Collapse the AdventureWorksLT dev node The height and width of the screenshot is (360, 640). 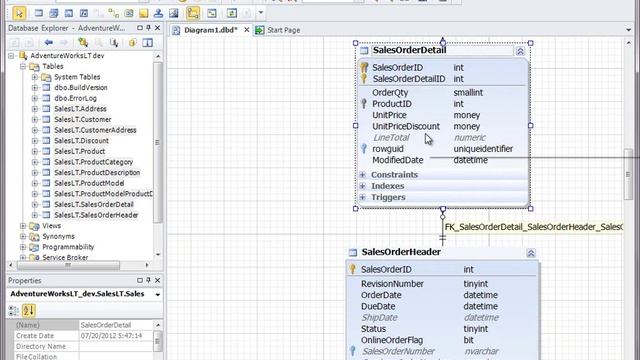pyautogui.click(x=11, y=56)
